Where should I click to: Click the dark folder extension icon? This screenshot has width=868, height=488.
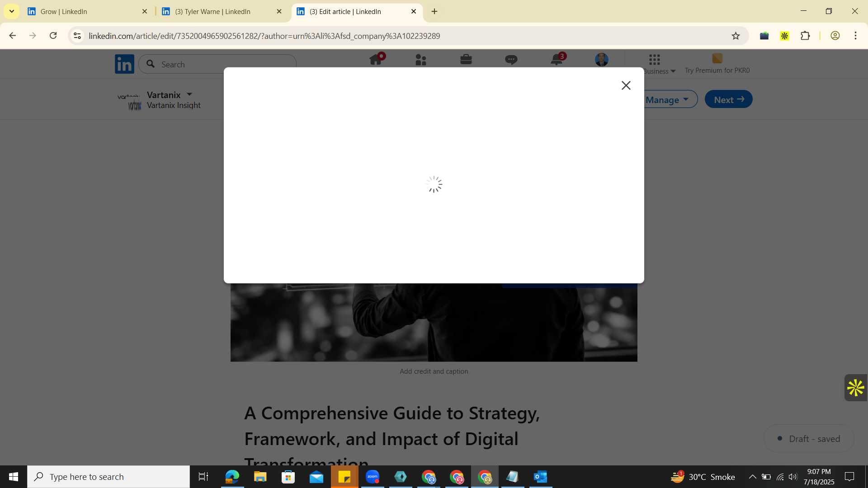tap(764, 36)
